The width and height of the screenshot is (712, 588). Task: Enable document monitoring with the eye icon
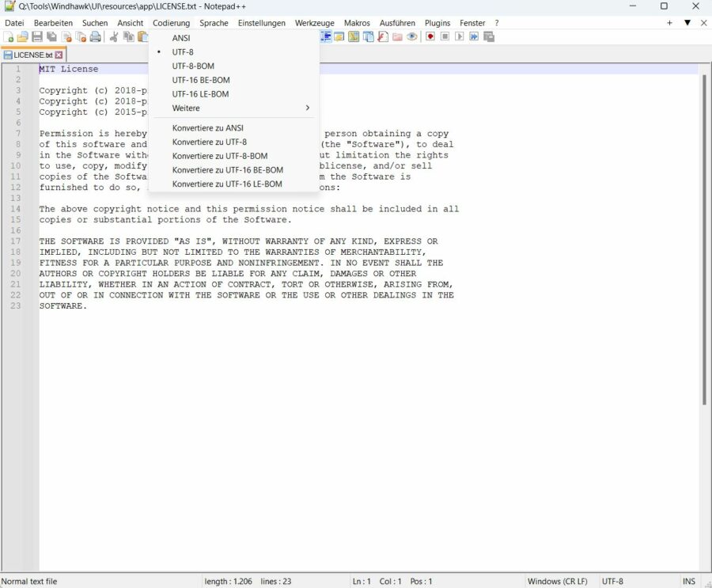coord(411,36)
